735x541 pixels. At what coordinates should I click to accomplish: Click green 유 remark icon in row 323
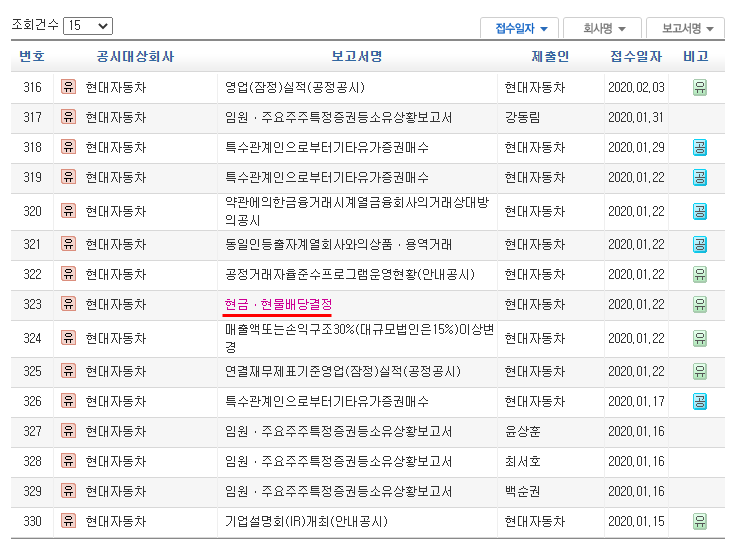click(700, 305)
